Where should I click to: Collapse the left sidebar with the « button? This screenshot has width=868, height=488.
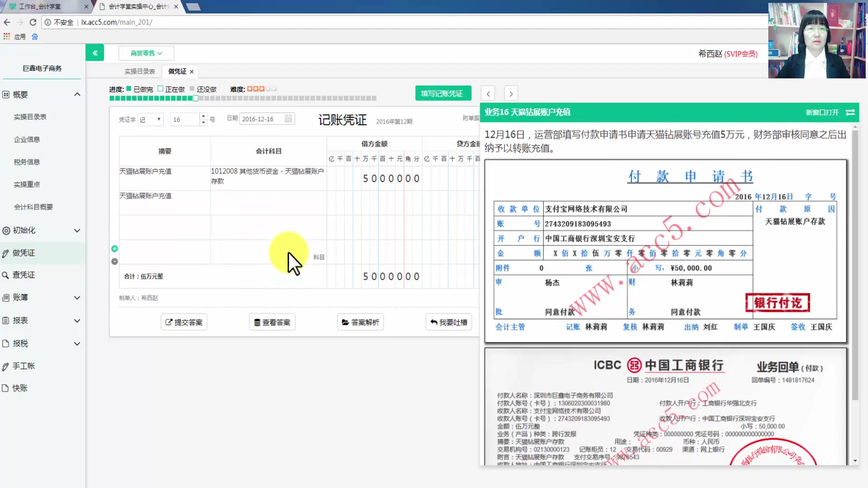tap(94, 52)
